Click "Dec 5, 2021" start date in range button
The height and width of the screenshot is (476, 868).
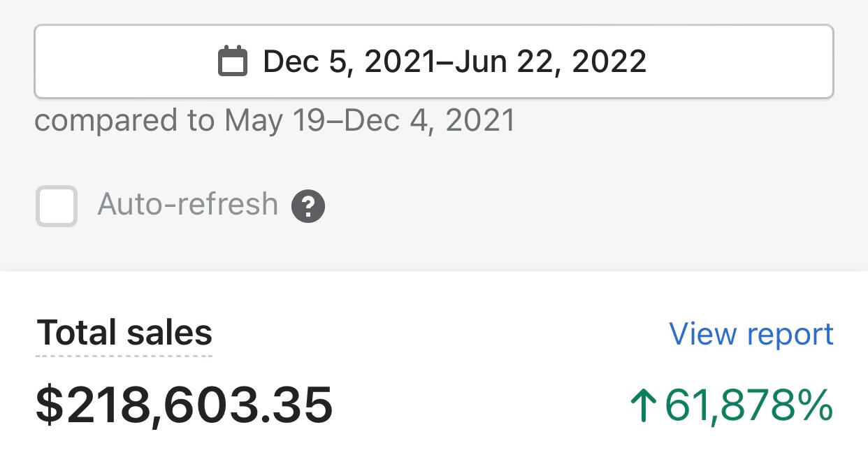pos(349,62)
